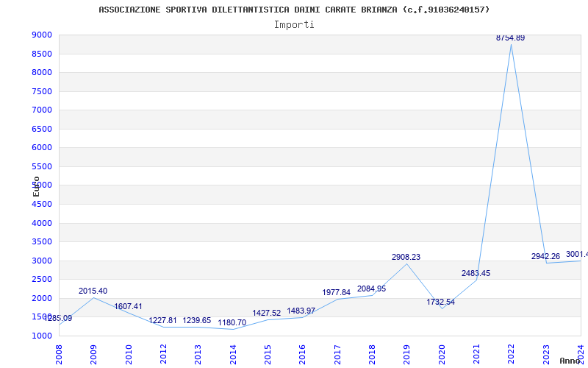This screenshot has width=588, height=368.
Task: Select the 1227.81 value label
Action: (162, 320)
